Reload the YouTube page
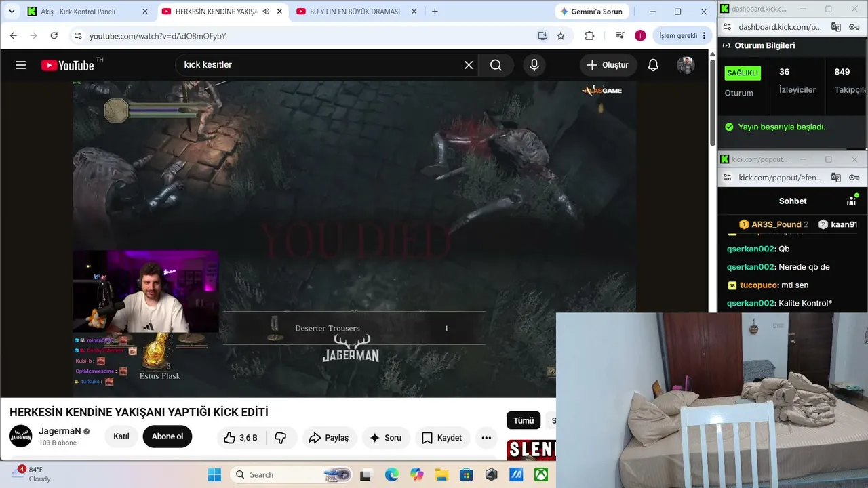Screen dimensions: 868x488 tap(54, 36)
